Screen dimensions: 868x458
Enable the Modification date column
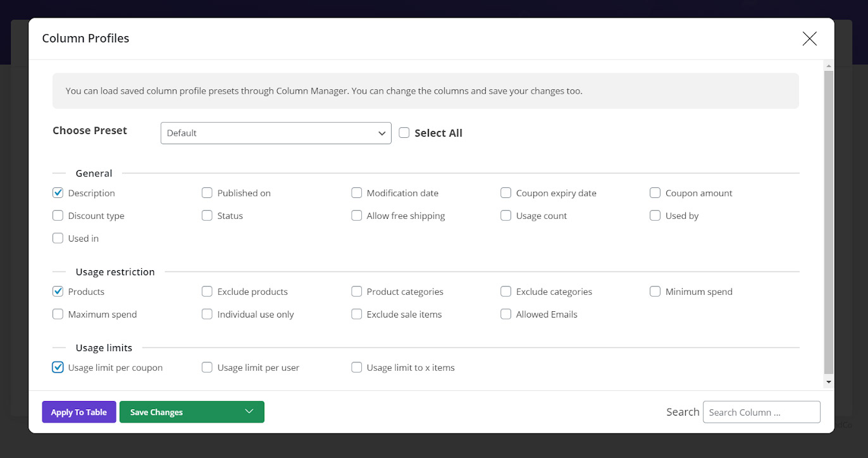pos(356,193)
